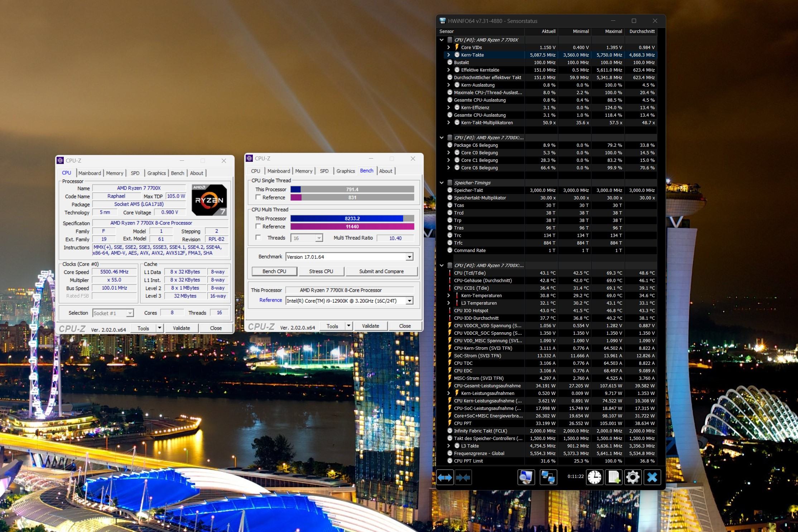The width and height of the screenshot is (798, 532).
Task: Expand the L3 Takte row
Action: tap(448, 446)
